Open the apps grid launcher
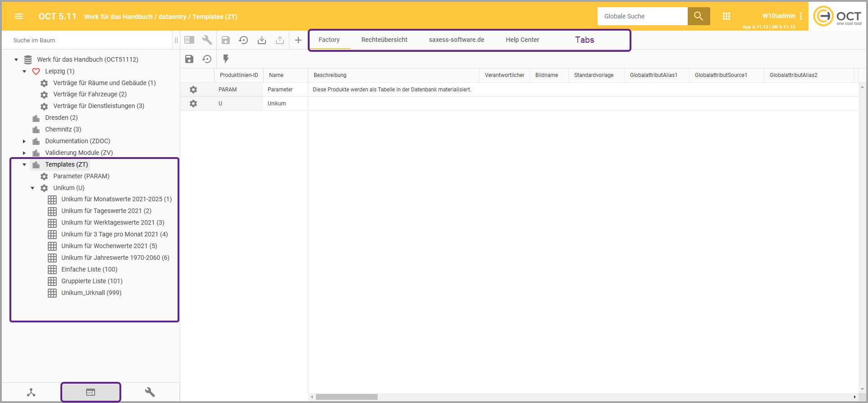Image resolution: width=868 pixels, height=403 pixels. click(x=726, y=16)
